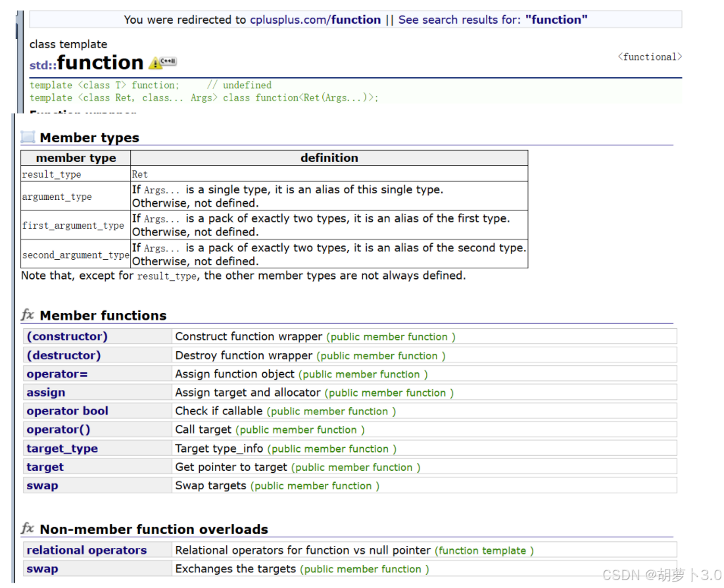Screen dimensions: 724x588
Task: Open the operator() reference link
Action: [59, 429]
